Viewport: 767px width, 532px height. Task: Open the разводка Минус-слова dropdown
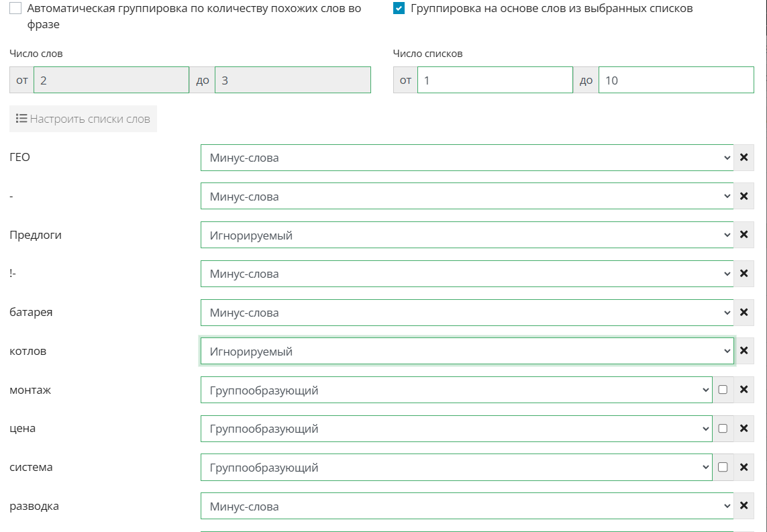(466, 506)
